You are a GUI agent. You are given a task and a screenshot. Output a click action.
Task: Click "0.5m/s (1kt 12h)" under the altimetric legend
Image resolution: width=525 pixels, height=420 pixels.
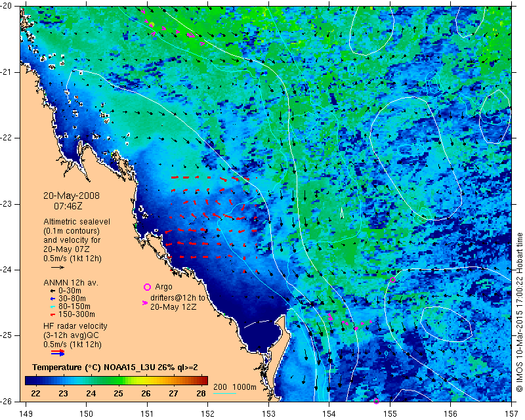coord(72,258)
